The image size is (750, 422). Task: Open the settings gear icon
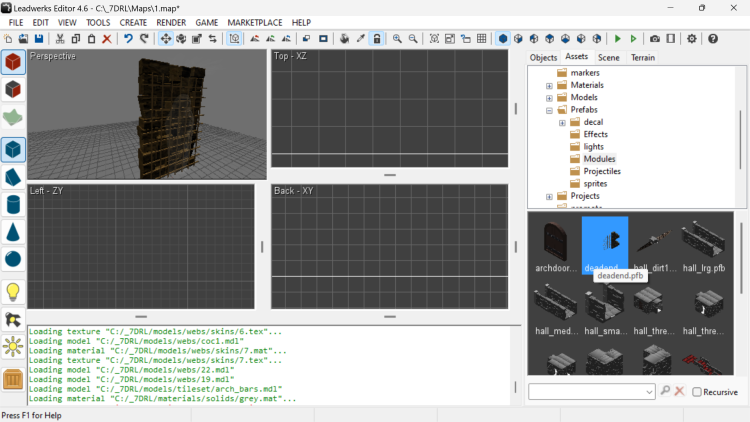(x=692, y=39)
